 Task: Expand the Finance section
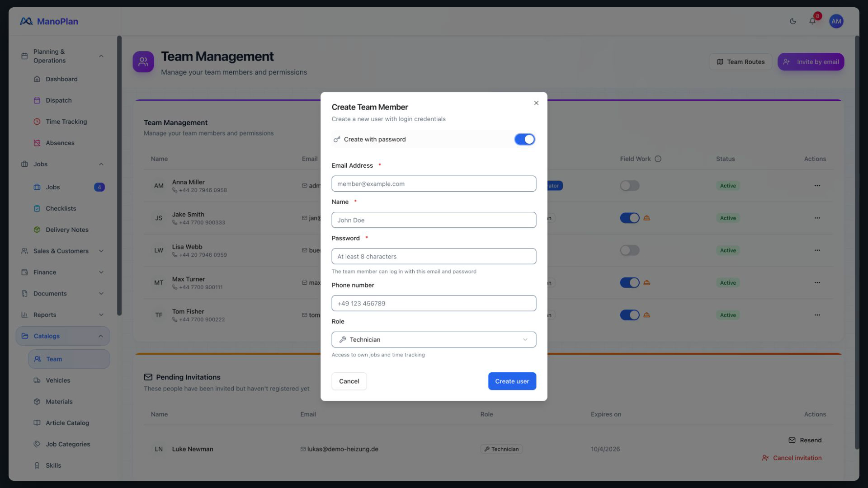pos(63,272)
